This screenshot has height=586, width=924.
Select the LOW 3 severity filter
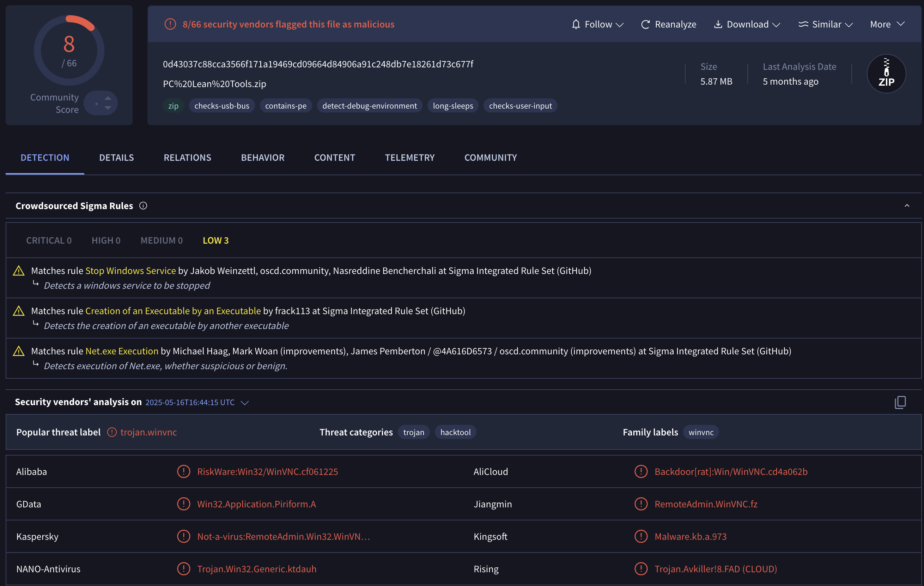click(215, 240)
